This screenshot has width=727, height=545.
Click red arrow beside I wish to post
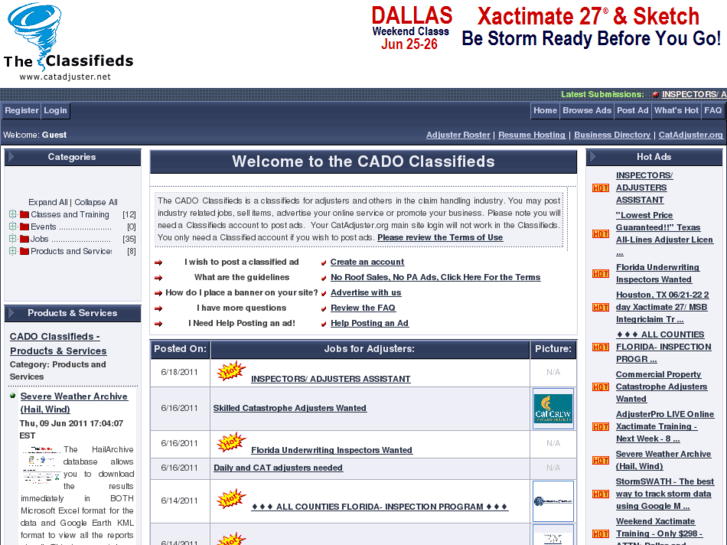[x=159, y=263]
